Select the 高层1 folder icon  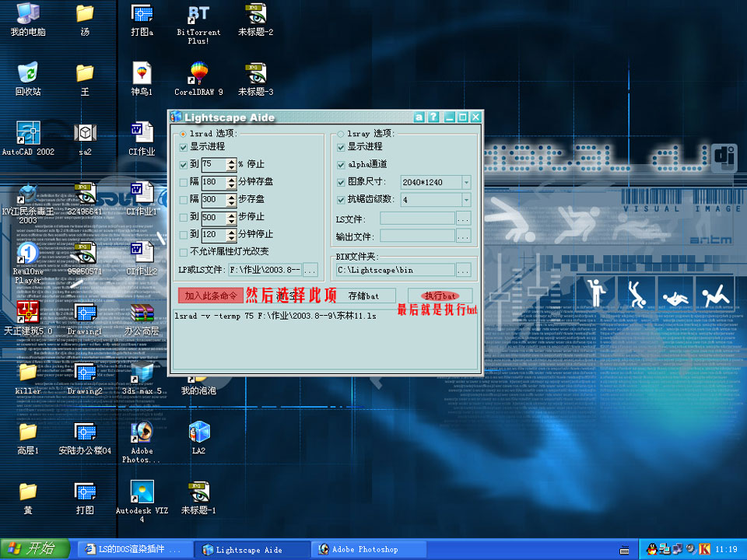[28, 437]
